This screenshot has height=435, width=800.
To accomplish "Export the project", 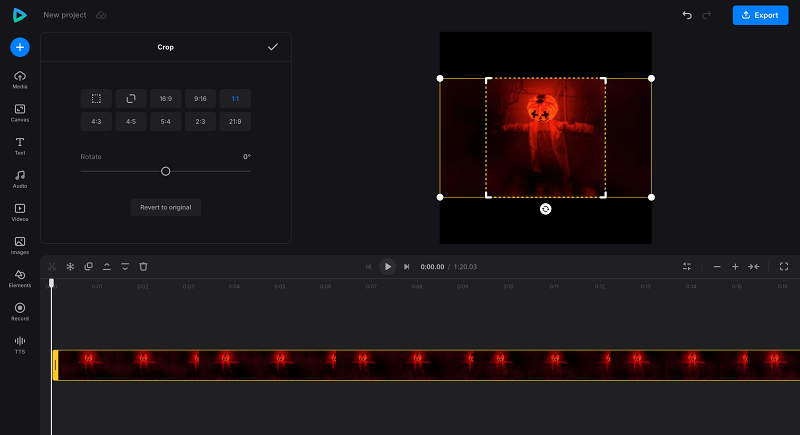I will click(x=760, y=16).
